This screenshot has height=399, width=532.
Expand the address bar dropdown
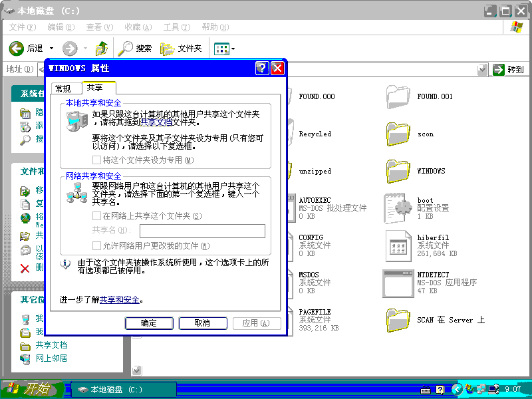pyautogui.click(x=482, y=70)
